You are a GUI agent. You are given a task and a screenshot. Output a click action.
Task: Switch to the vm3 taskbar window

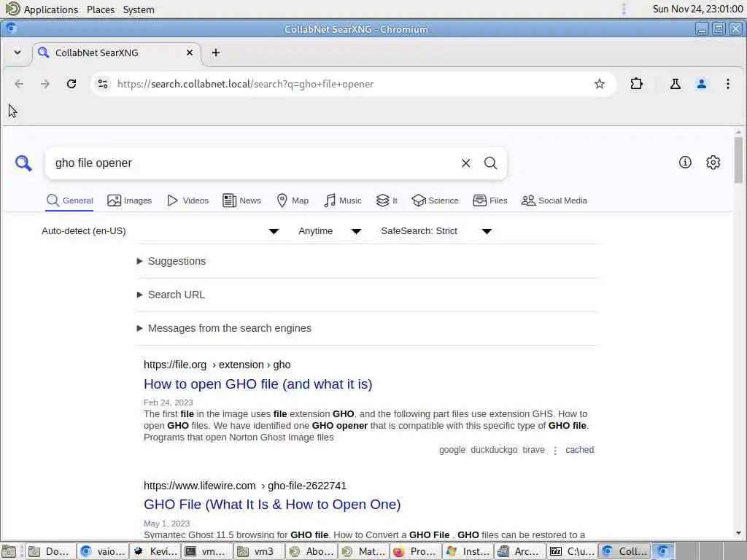pyautogui.click(x=259, y=551)
